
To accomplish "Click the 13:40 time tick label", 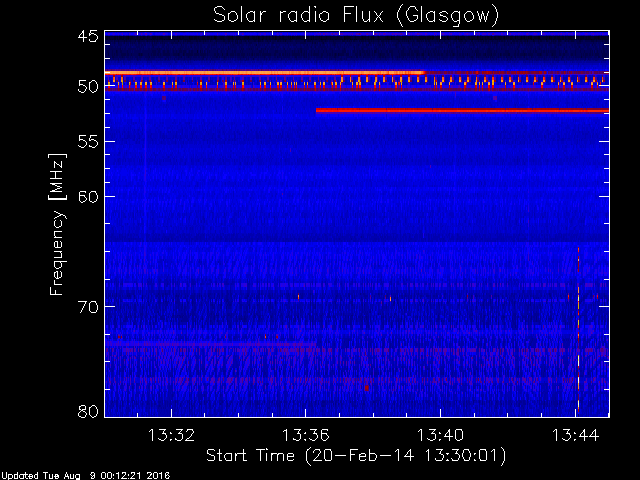I will [440, 435].
